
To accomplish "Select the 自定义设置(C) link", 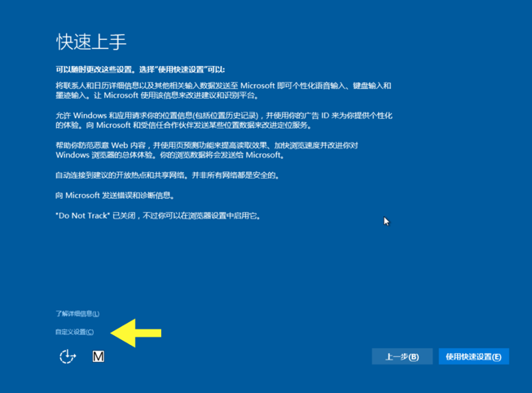I will 74,332.
